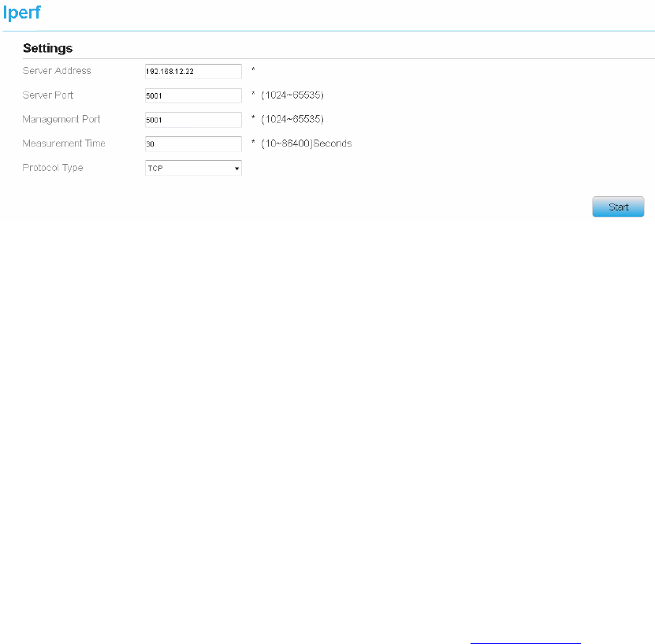This screenshot has width=655, height=644.
Task: Click the Server Port input field
Action: coord(193,95)
